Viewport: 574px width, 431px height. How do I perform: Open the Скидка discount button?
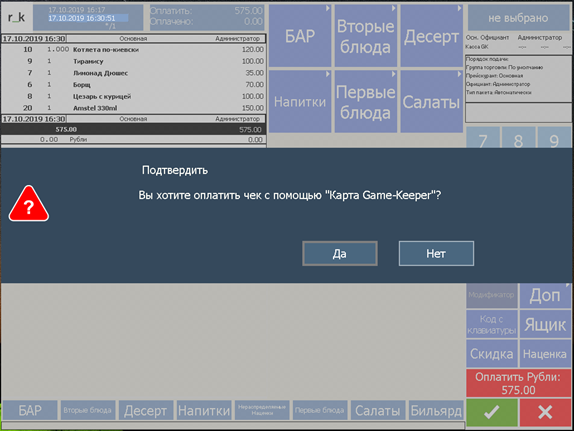pos(492,354)
